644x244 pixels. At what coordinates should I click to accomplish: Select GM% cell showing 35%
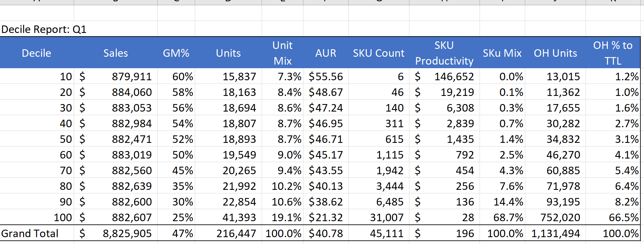tap(176, 186)
